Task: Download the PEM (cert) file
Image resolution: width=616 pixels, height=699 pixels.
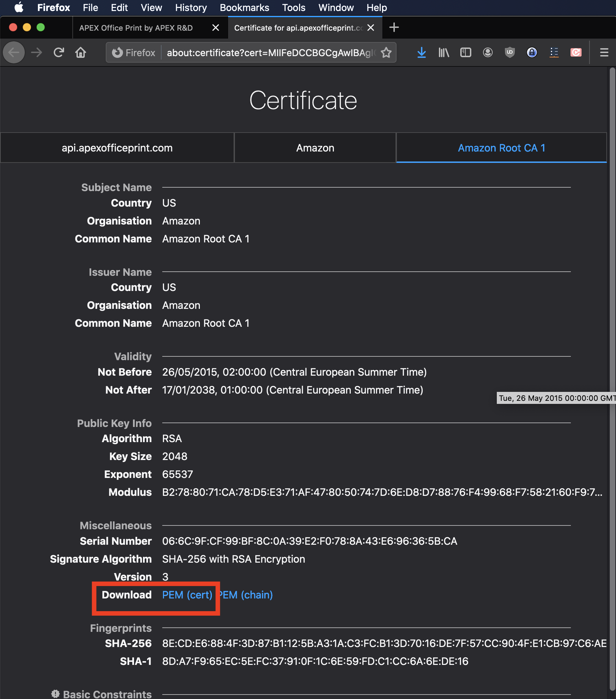Action: click(x=187, y=595)
